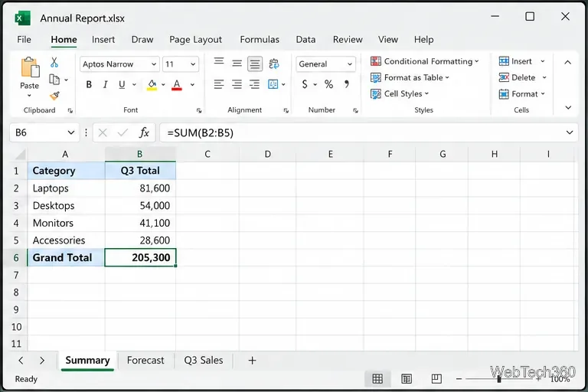Viewport: 588px width, 392px height.
Task: Click the Conditional Formatting icon
Action: click(x=376, y=61)
